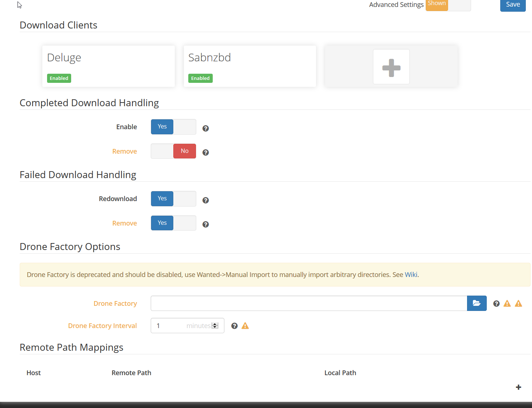Browse folders with Drone Factory folder button
Screen dimensions: 532x408
pos(477,303)
